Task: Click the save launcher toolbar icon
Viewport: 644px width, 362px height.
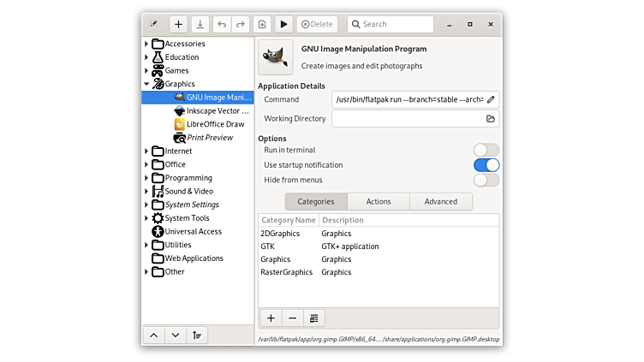Action: click(200, 25)
